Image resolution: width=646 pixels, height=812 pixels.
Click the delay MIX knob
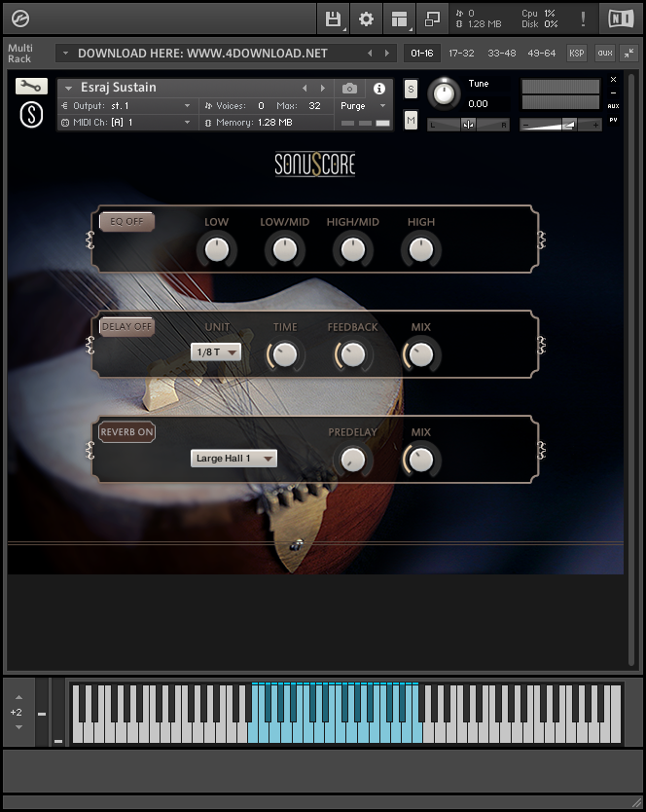421,355
